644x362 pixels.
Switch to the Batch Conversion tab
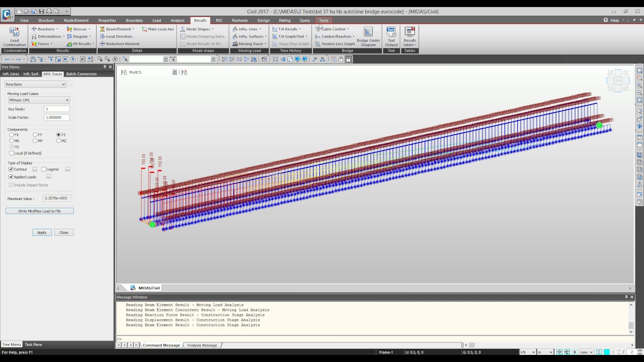pos(81,74)
